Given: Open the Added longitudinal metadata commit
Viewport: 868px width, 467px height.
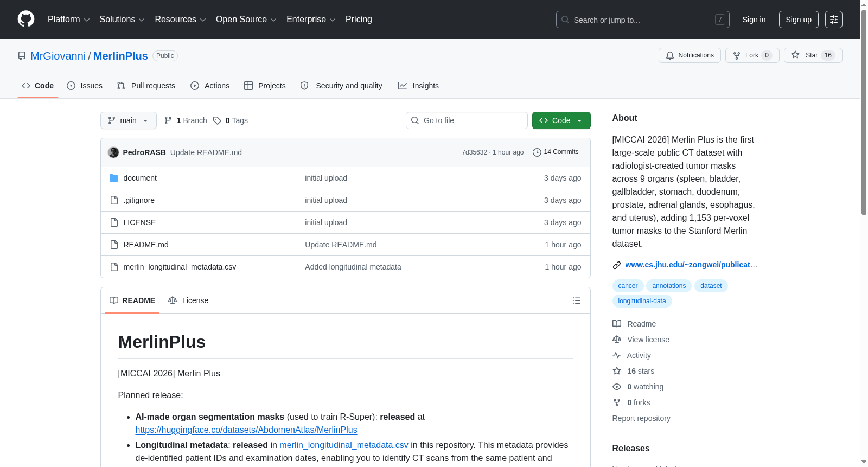Looking at the screenshot, I should (353, 267).
